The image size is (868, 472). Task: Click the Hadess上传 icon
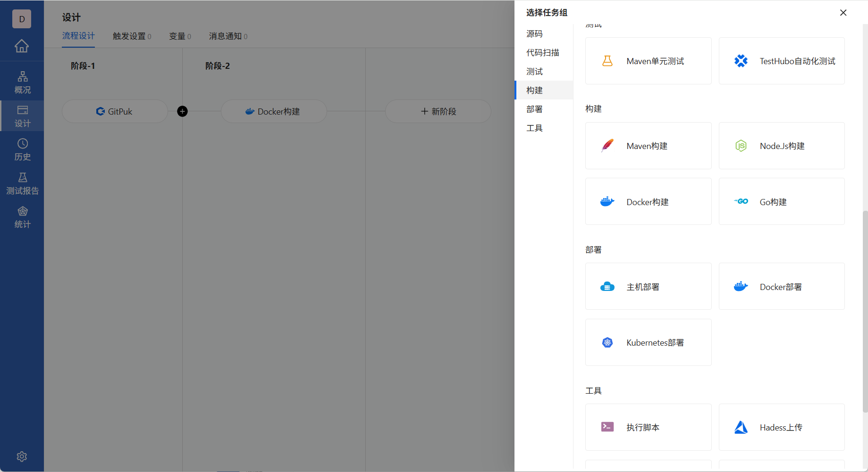click(x=741, y=427)
